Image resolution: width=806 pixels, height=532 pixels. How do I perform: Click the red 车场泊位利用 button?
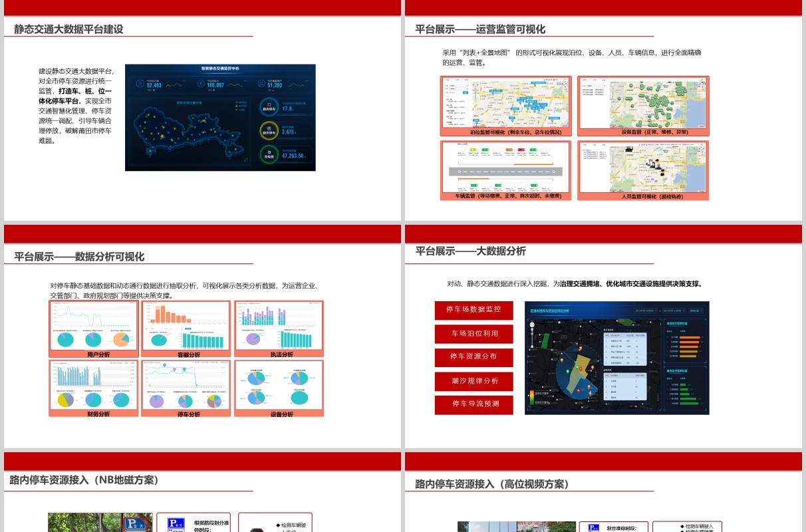click(x=474, y=334)
